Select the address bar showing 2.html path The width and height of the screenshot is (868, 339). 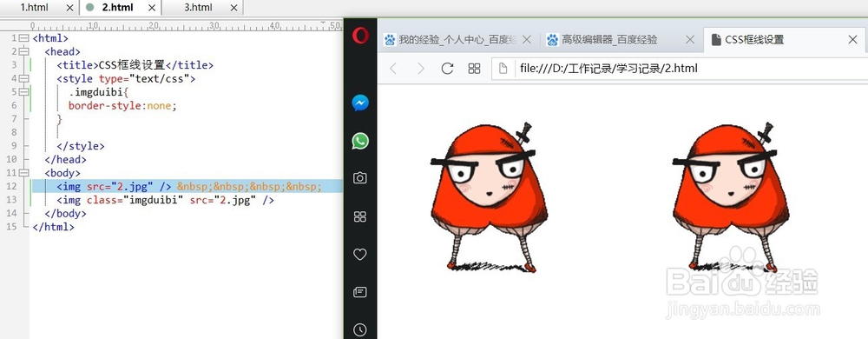(680, 68)
